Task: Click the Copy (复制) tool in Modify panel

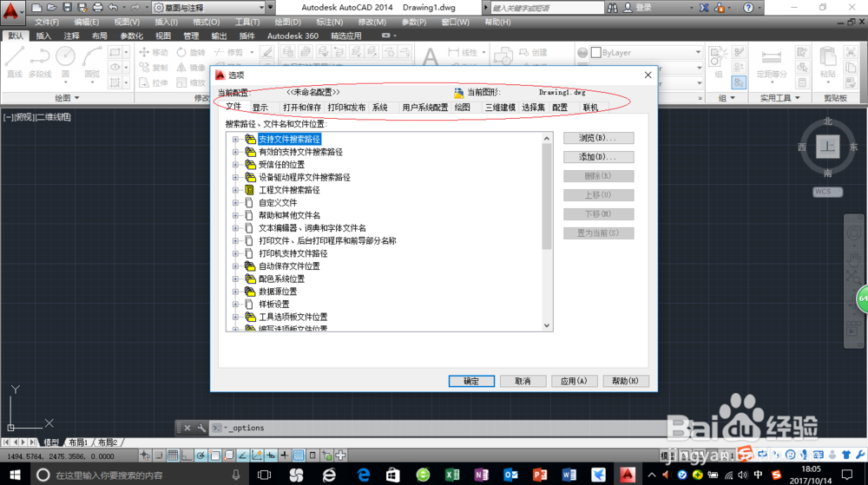Action: [154, 68]
